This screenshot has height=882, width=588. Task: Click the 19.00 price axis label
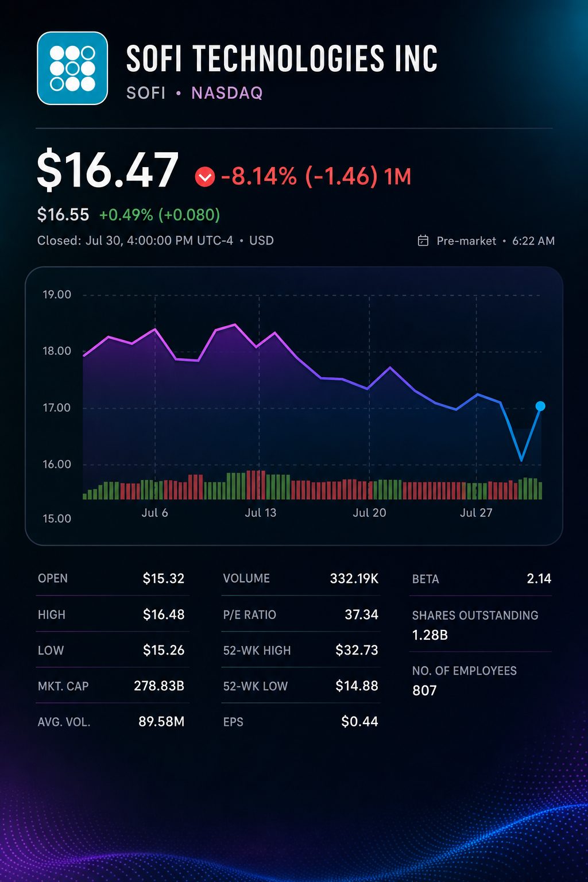click(x=57, y=295)
